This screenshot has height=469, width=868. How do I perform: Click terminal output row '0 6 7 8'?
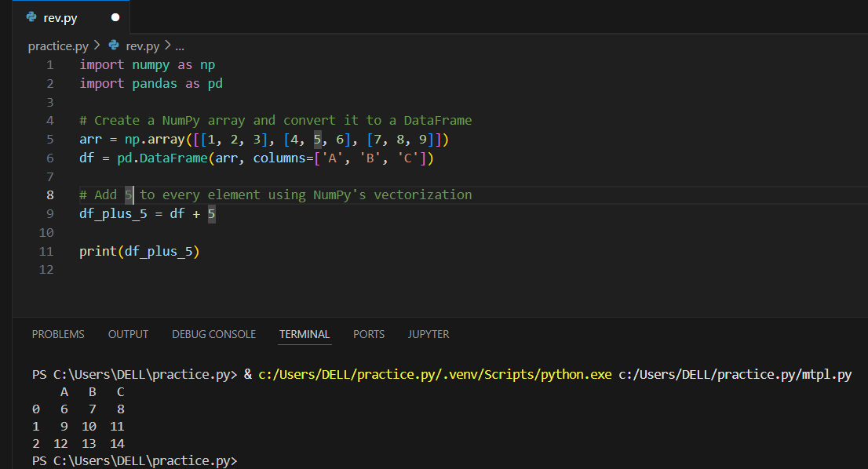(78, 409)
